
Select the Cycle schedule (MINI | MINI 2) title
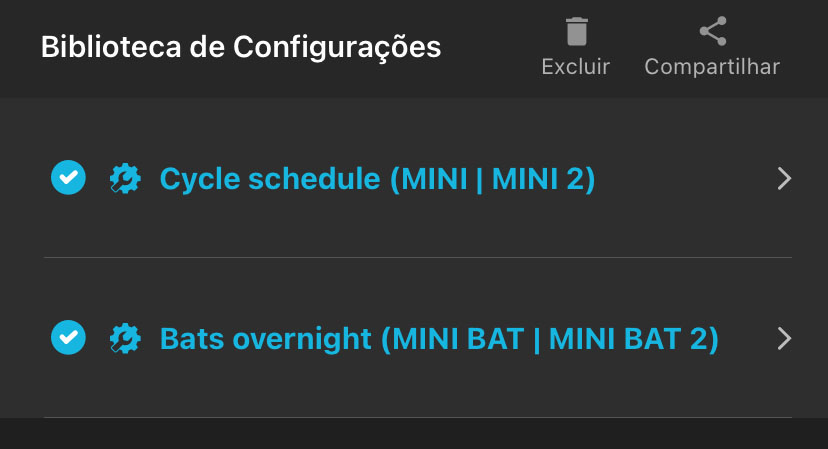(x=377, y=179)
